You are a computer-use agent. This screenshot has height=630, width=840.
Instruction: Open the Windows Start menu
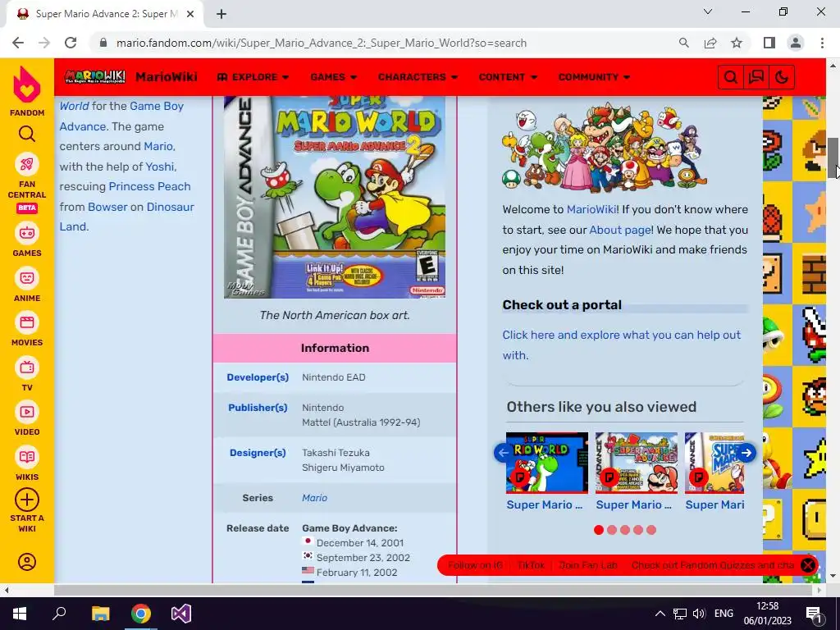pyautogui.click(x=20, y=614)
